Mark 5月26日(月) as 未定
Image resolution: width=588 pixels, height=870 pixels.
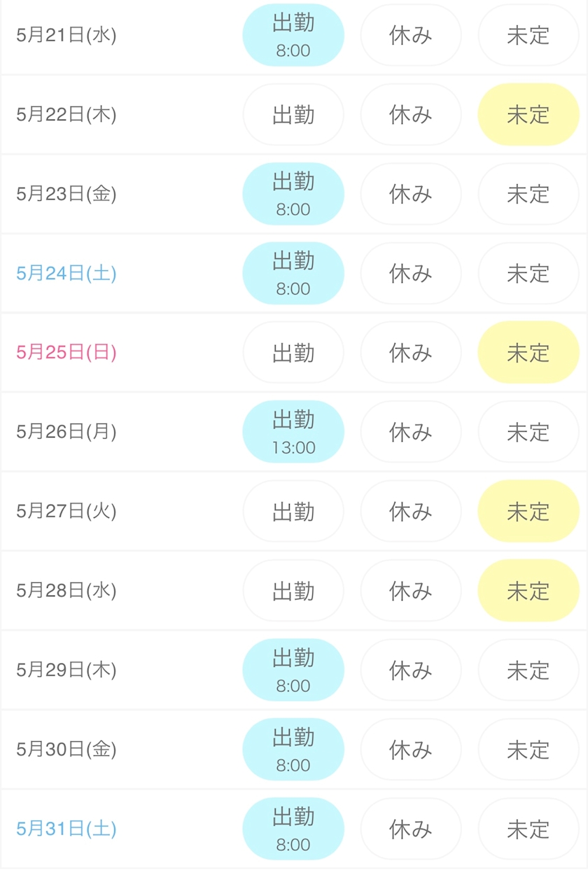coord(528,432)
